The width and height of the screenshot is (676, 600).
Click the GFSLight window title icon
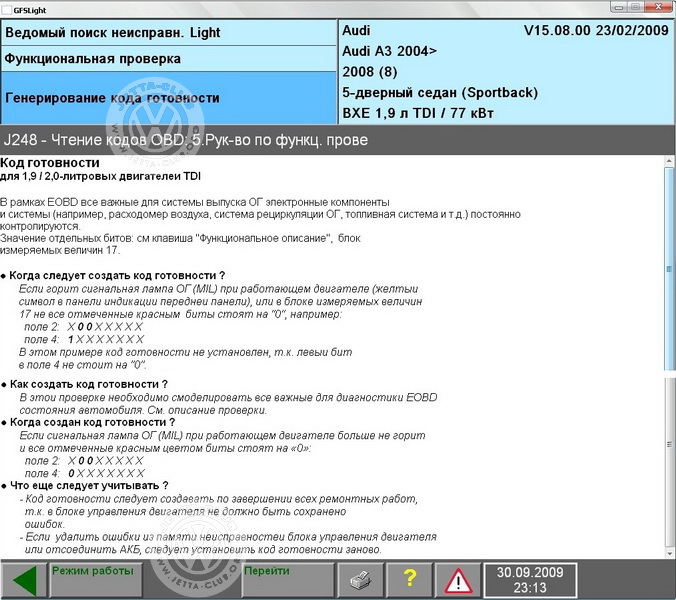7,9
